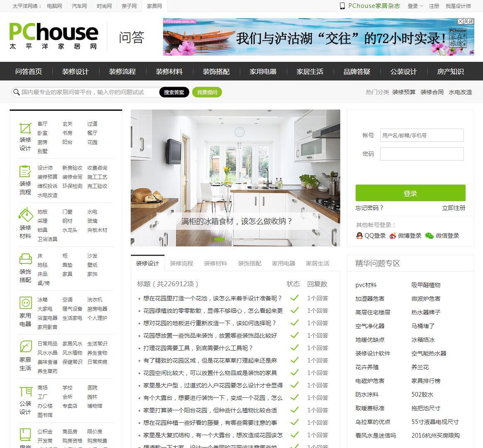This screenshot has height=448, width=483.
Task: Click the slide caption 满柜的冰箱食材
Action: click(x=236, y=221)
